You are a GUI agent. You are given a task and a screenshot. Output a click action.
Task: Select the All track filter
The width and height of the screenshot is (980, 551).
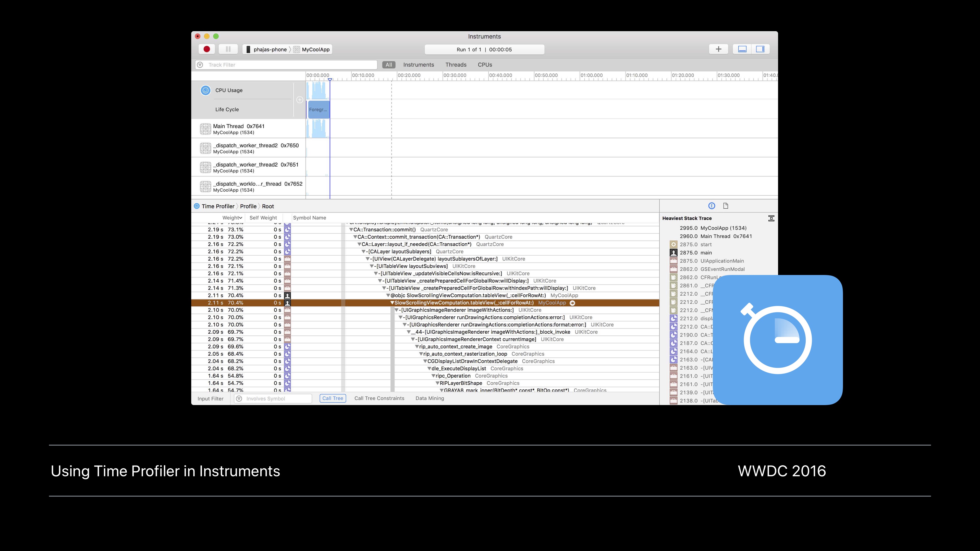388,65
